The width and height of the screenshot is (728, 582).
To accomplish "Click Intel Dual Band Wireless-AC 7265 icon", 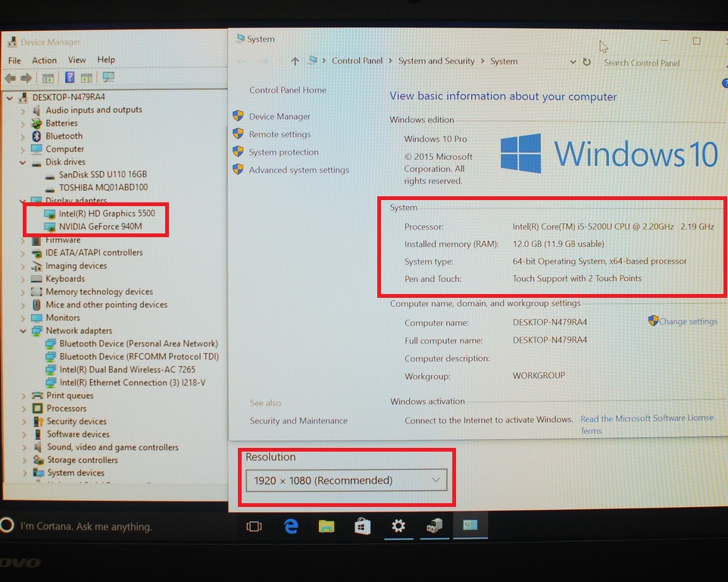I will 51,370.
